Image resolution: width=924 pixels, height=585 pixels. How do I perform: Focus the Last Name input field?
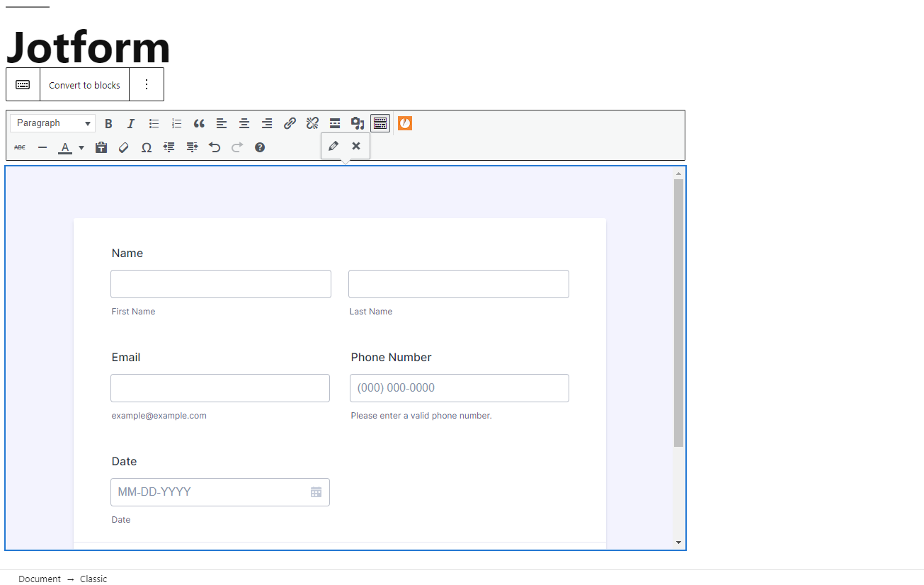(x=459, y=284)
